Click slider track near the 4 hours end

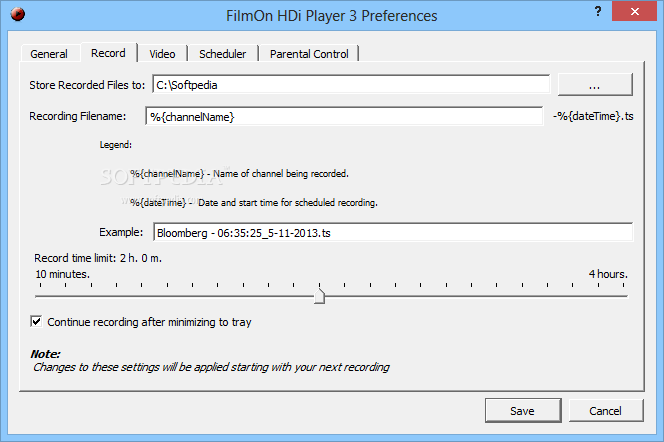pos(612,296)
